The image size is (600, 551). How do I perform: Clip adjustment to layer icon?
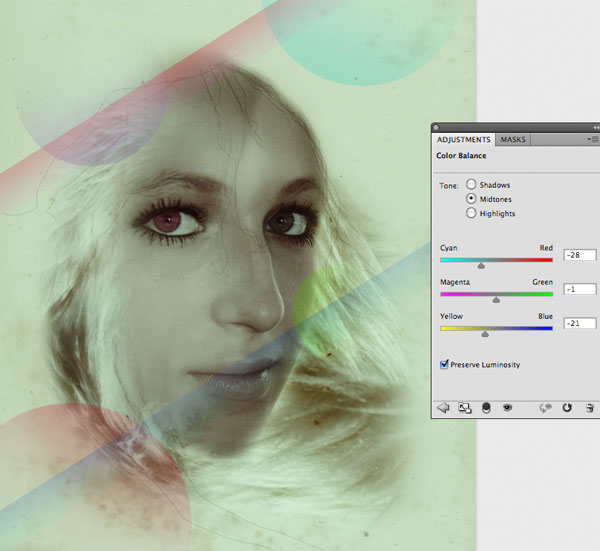click(x=486, y=408)
